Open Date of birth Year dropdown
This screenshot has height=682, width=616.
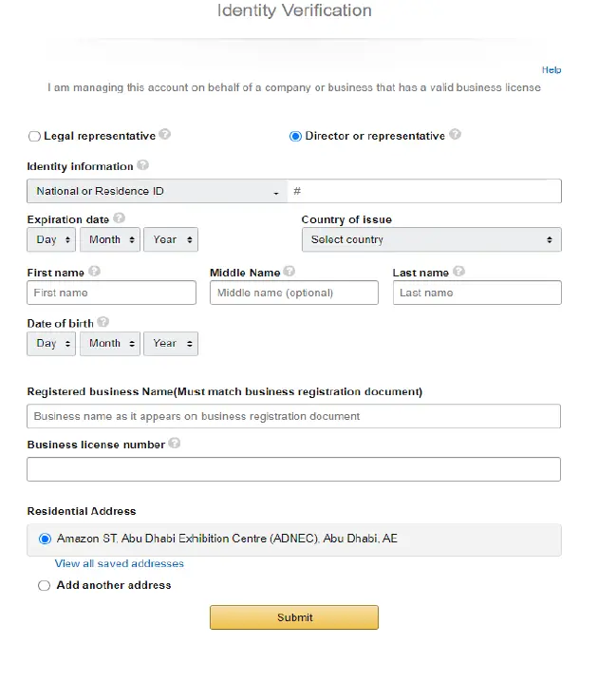click(x=170, y=343)
